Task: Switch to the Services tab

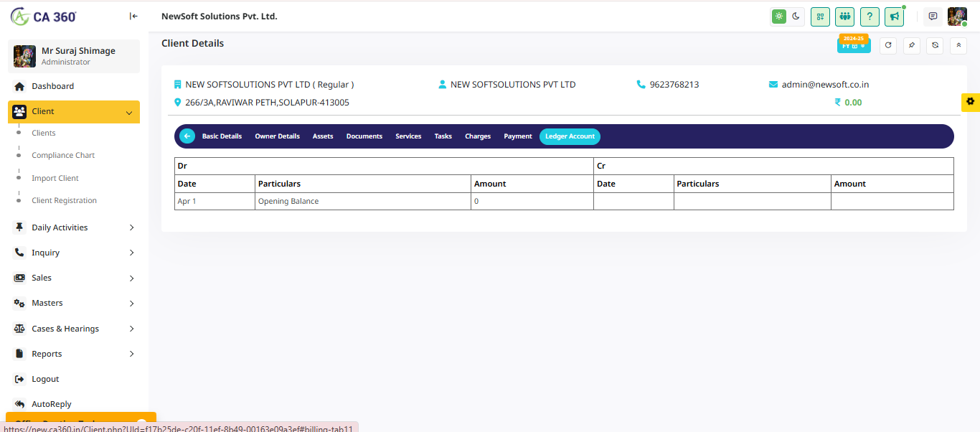Action: click(408, 136)
